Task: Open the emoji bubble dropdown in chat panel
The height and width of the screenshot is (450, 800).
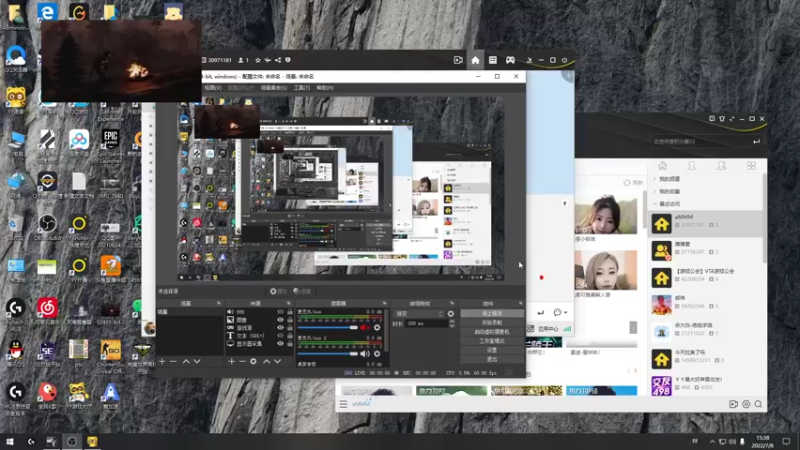Action: coord(560,312)
